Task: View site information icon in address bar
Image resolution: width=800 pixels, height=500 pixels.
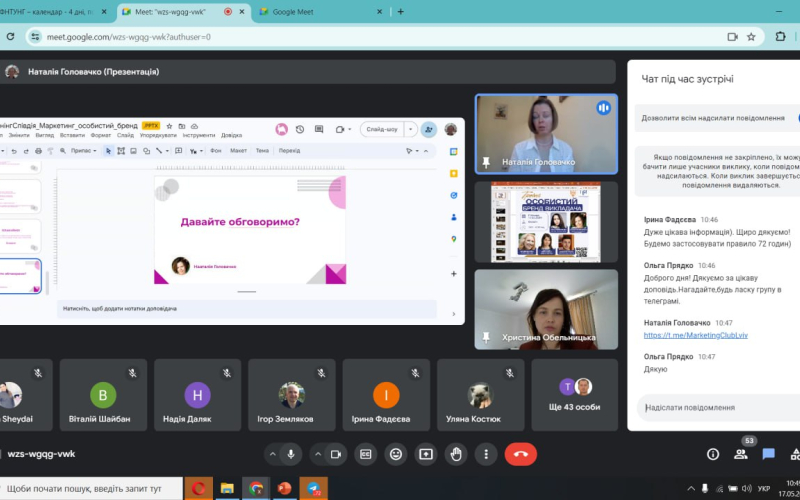Action: click(35, 37)
